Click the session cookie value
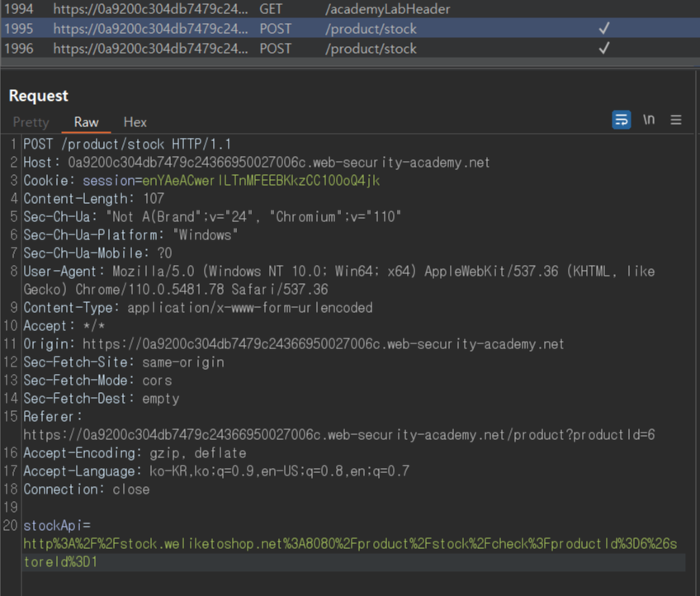This screenshot has height=596, width=700. point(261,181)
